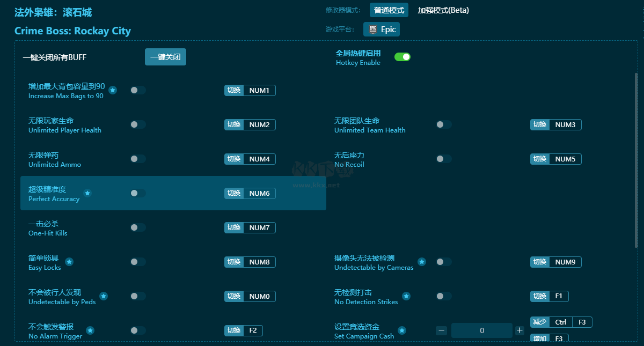Switch to 加强模式(Beta) enhanced mode

point(443,10)
